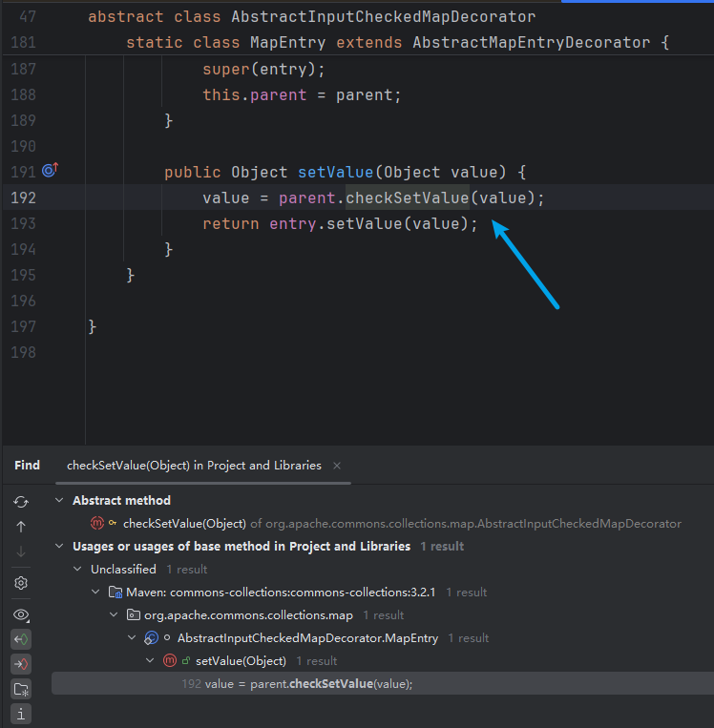Collapse AbstractInputCheckedMapDecorator.MapEntry class node

point(132,637)
